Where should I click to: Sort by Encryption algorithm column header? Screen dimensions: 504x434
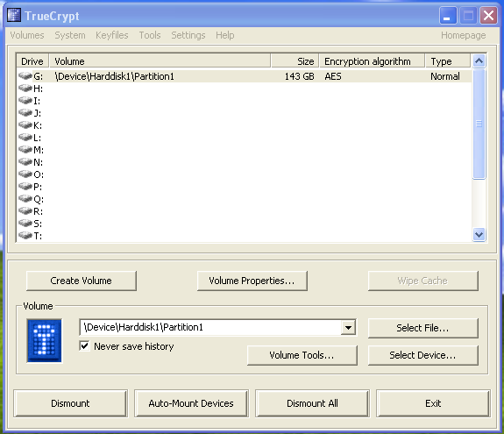click(373, 61)
